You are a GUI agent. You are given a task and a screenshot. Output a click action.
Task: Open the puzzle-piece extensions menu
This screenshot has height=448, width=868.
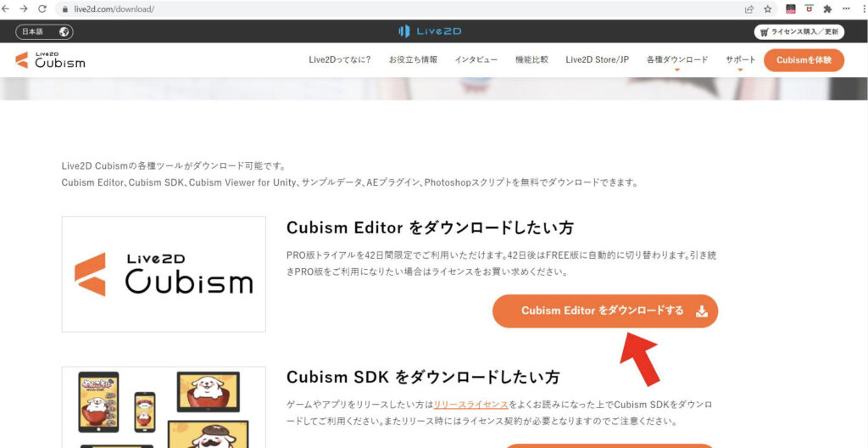pos(827,8)
